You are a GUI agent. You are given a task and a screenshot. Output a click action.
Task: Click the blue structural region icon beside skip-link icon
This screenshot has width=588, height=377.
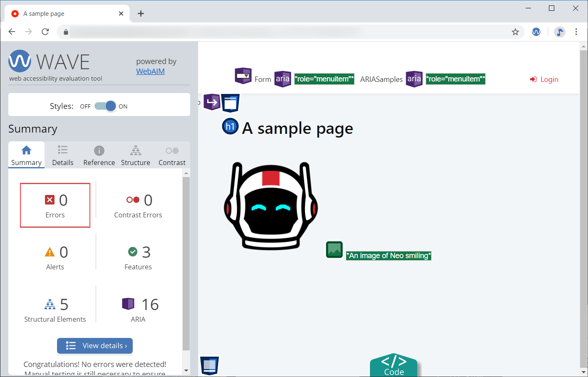click(231, 103)
